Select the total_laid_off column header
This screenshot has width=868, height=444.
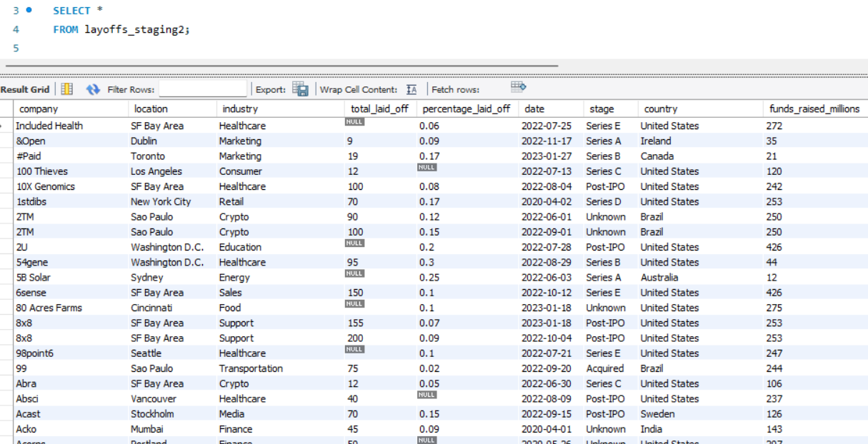(x=380, y=109)
